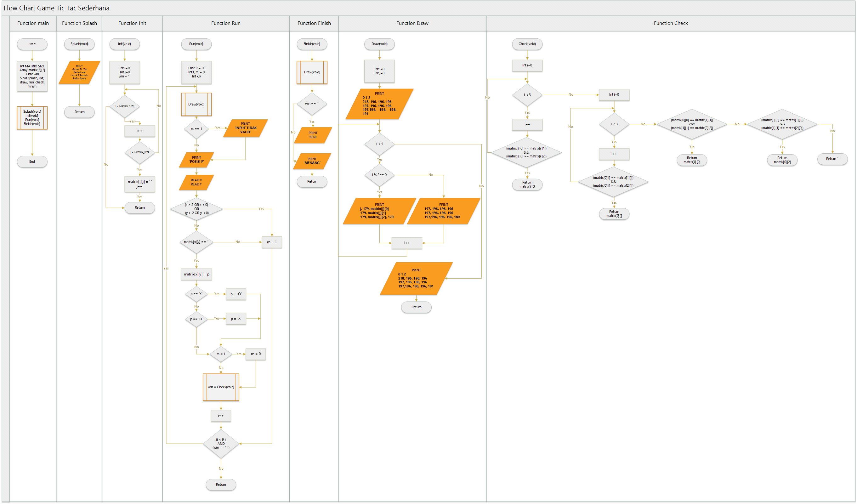Select the 'Return' terminator in Function Draw lane

pyautogui.click(x=416, y=307)
